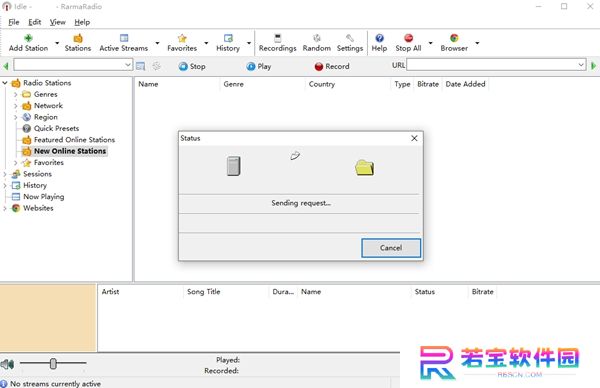Click the green go arrow beside URL
The image size is (600, 388).
click(593, 66)
